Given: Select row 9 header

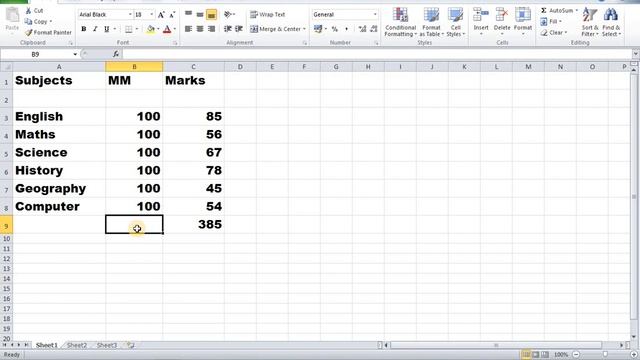Looking at the screenshot, I should click(6, 225).
